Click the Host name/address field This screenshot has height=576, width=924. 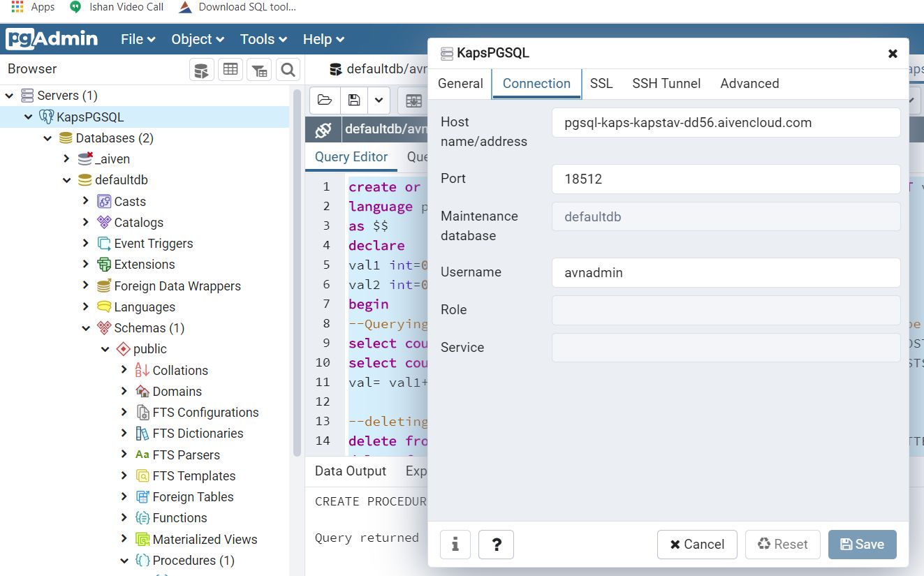pos(726,123)
